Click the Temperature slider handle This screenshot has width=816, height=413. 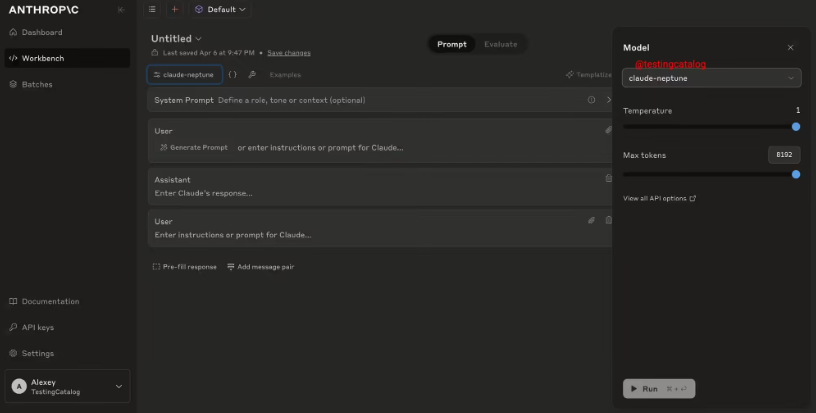[x=796, y=127]
